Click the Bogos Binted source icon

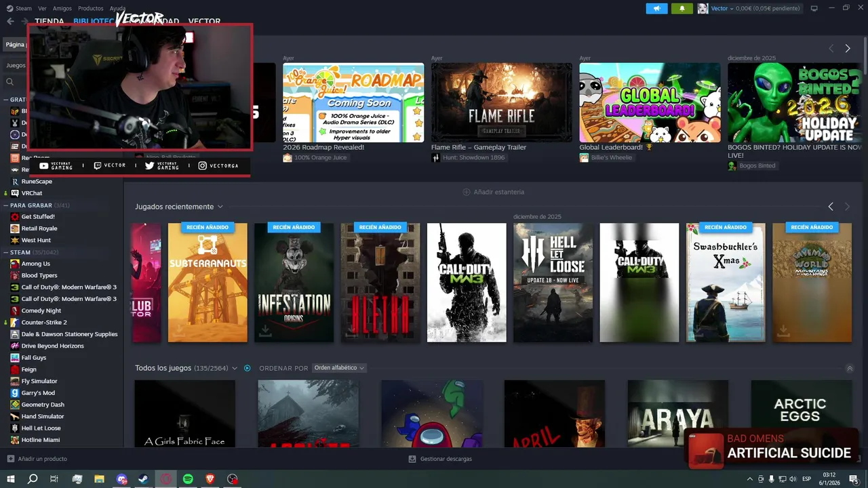click(x=732, y=166)
